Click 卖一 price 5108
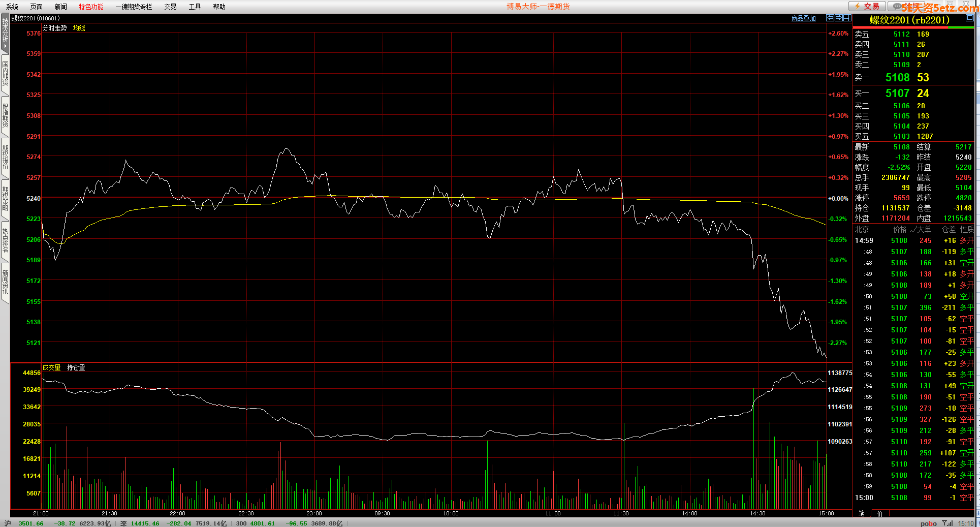This screenshot has height=527, width=980. click(898, 77)
